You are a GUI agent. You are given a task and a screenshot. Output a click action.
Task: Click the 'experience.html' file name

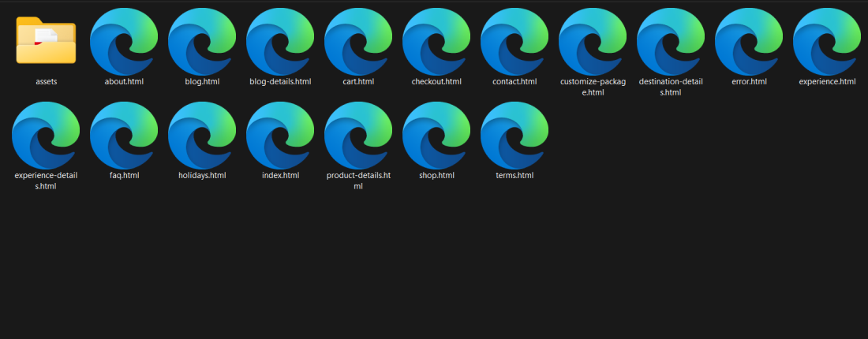click(x=827, y=82)
